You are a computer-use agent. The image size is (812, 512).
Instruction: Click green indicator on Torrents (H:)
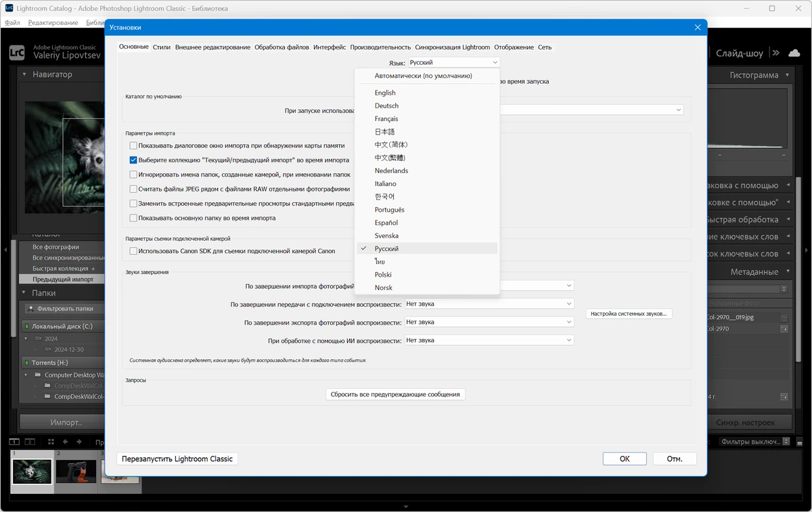coord(26,363)
